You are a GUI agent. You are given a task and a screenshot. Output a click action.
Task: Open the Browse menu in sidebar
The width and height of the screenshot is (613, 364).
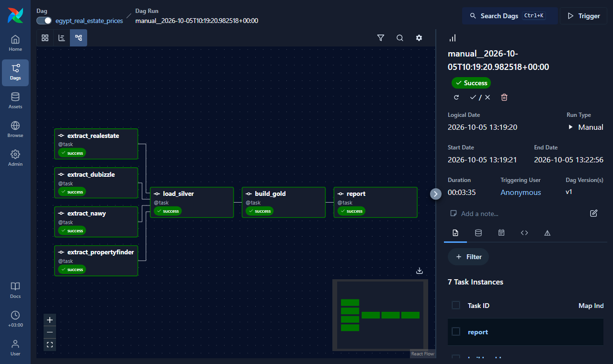click(15, 130)
